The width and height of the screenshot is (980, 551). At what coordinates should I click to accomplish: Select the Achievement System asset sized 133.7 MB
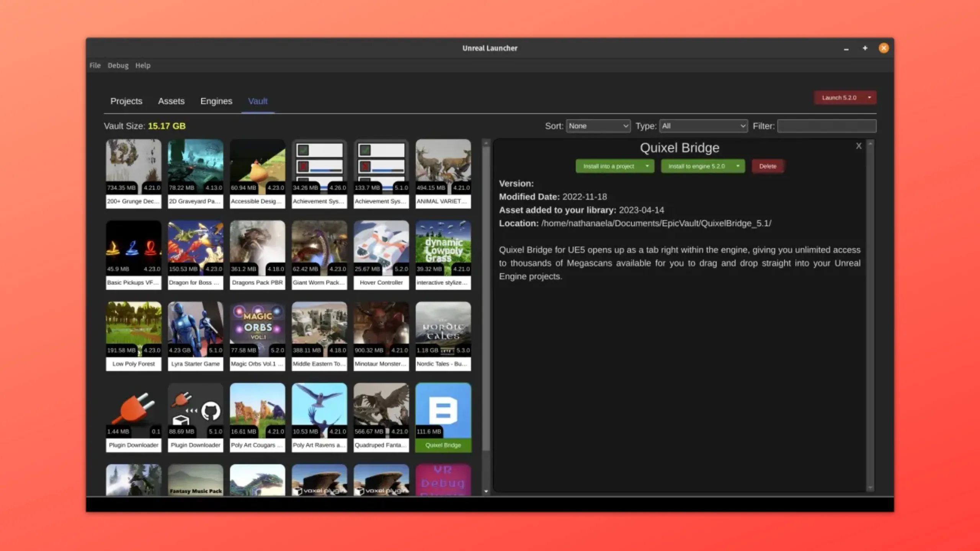381,173
